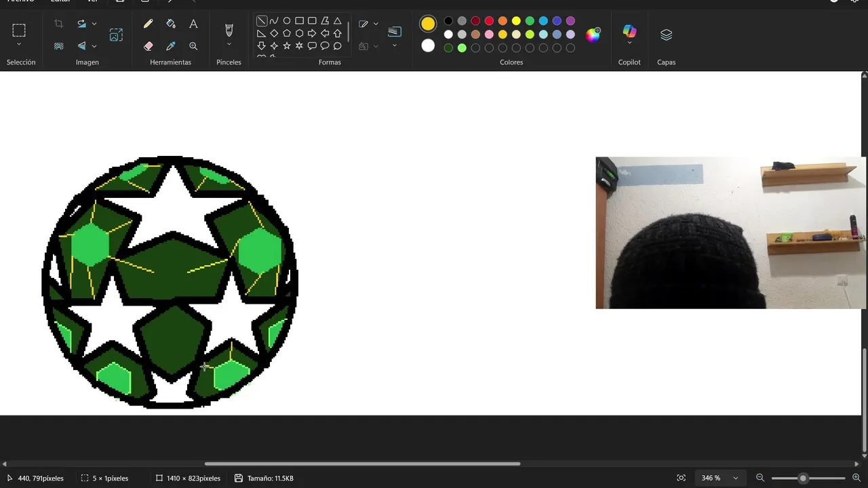Screen dimensions: 868x488
Task: Click the rotate image icon
Action: [x=81, y=24]
